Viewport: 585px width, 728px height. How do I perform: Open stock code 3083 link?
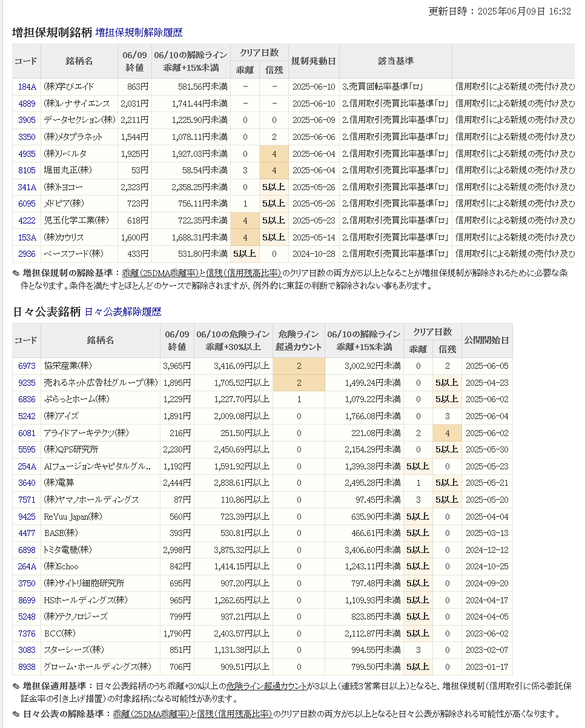(27, 650)
